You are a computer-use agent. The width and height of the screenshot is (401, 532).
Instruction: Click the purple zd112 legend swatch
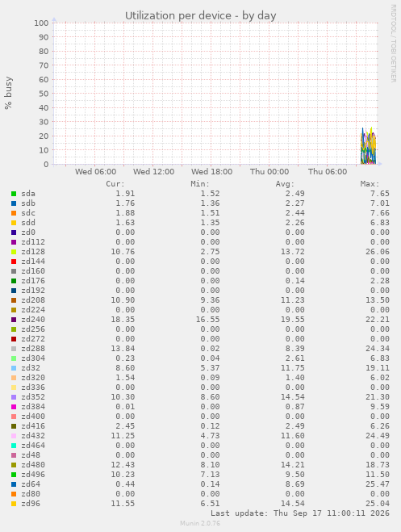pos(14,242)
